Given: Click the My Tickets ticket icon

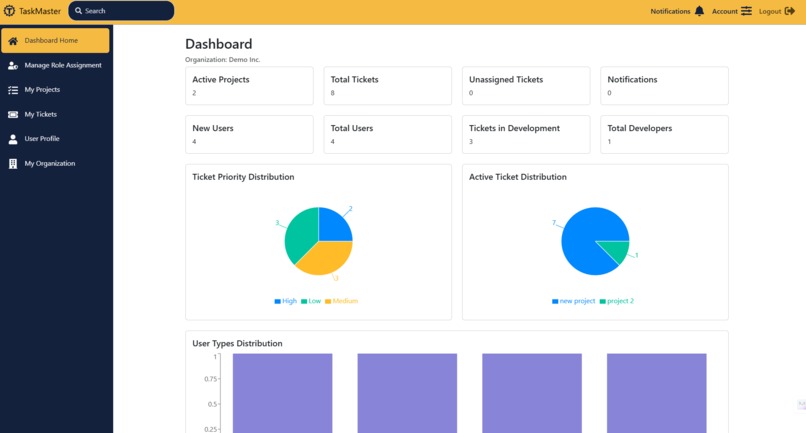Looking at the screenshot, I should tap(13, 114).
